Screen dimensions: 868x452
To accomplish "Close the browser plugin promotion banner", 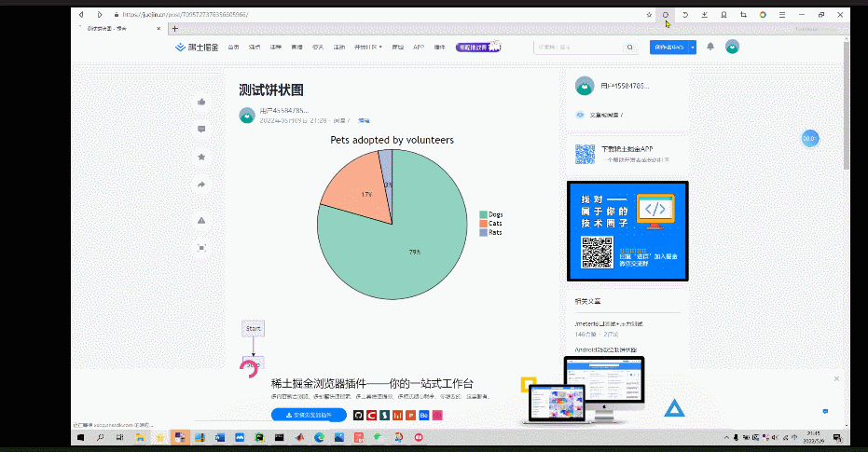I will click(x=836, y=379).
